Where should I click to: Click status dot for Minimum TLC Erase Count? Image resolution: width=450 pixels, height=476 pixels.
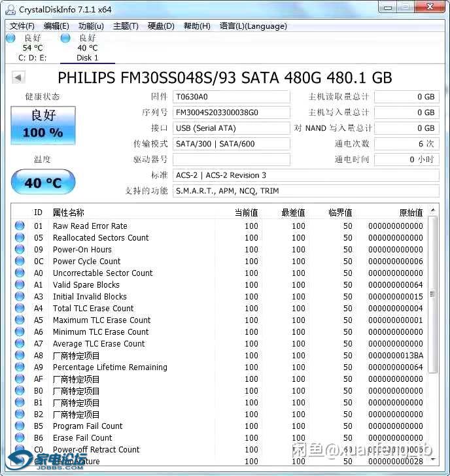[20, 331]
